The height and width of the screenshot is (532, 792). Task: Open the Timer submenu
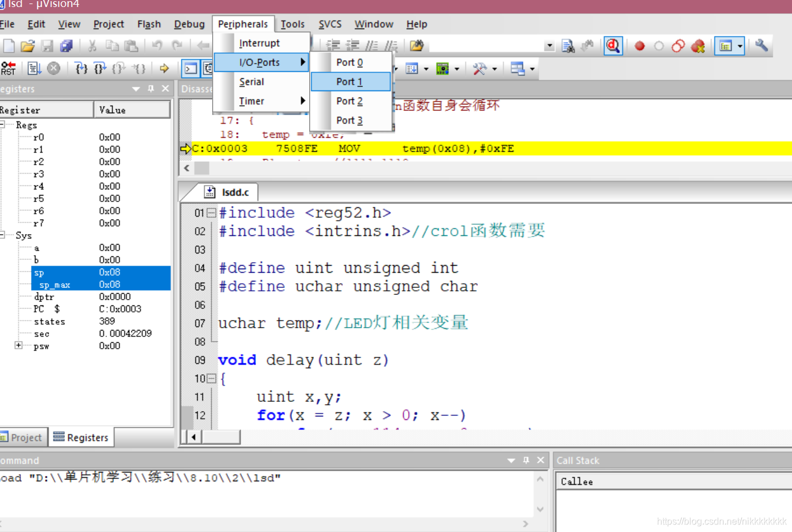click(x=261, y=101)
